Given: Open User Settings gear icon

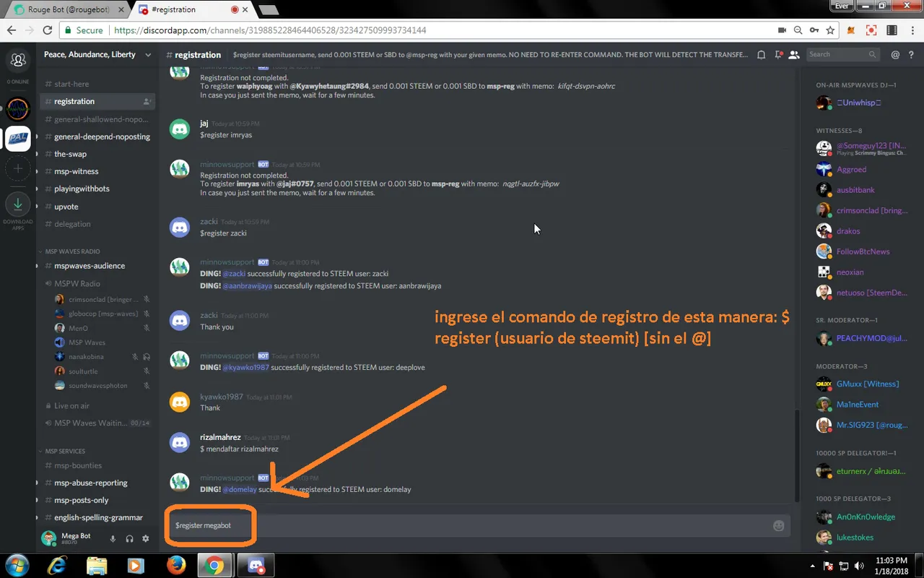Looking at the screenshot, I should [x=146, y=538].
